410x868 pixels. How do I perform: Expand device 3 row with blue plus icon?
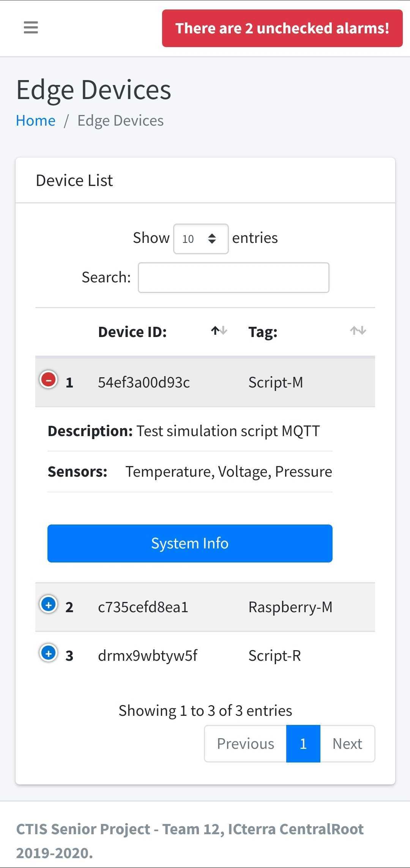49,653
